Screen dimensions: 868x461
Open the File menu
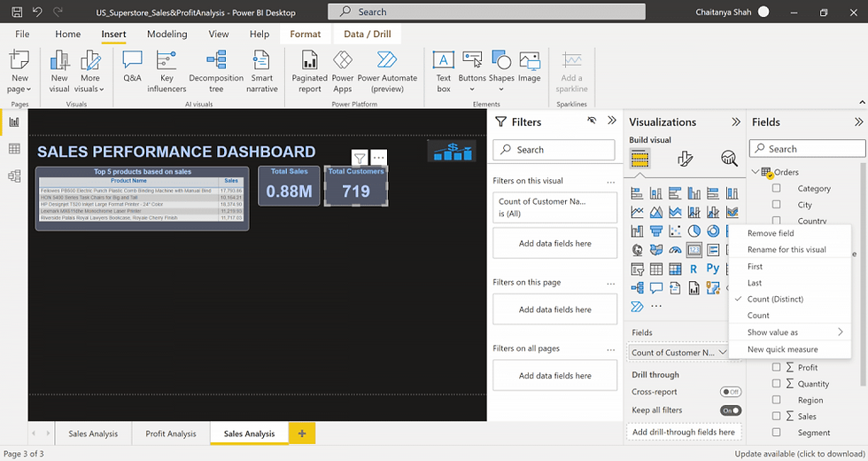tap(22, 34)
